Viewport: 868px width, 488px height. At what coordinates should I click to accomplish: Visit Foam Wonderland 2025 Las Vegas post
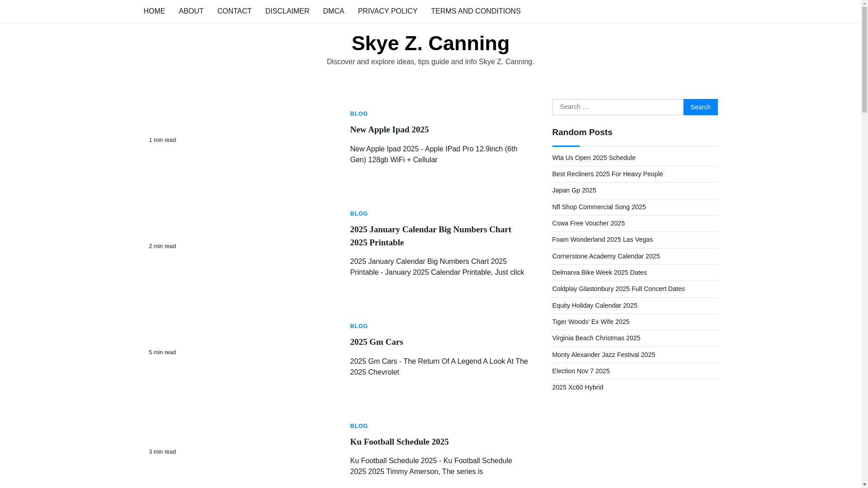602,239
